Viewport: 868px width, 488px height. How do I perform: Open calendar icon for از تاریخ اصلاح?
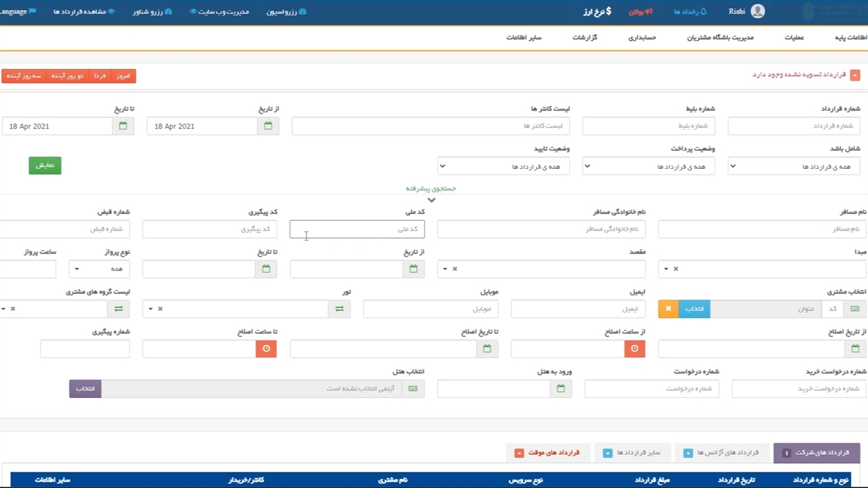pos(856,348)
